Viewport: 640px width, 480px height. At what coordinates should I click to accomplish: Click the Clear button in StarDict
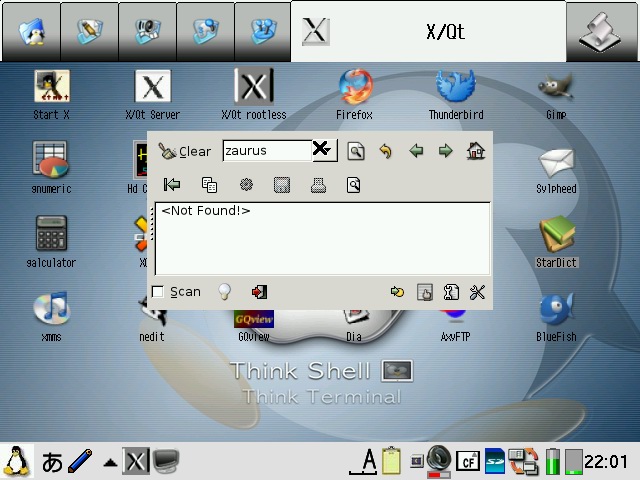click(x=185, y=152)
